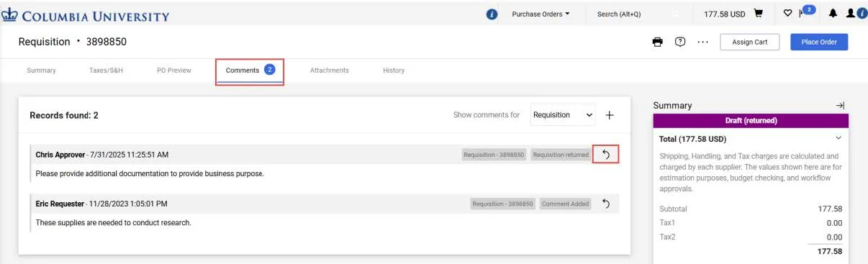Collapse the Summary side panel

coord(840,105)
